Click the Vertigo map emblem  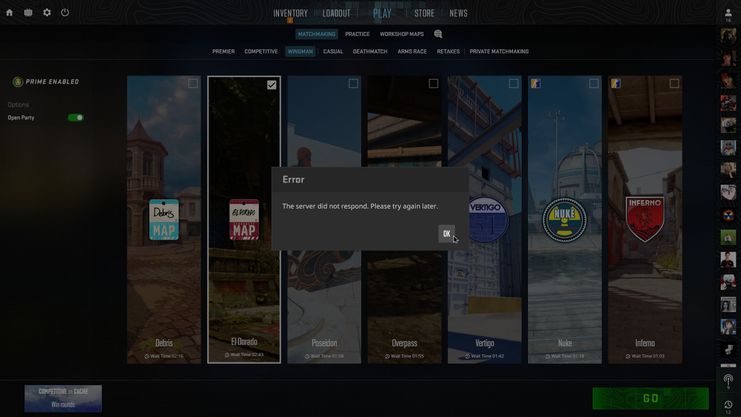(487, 219)
